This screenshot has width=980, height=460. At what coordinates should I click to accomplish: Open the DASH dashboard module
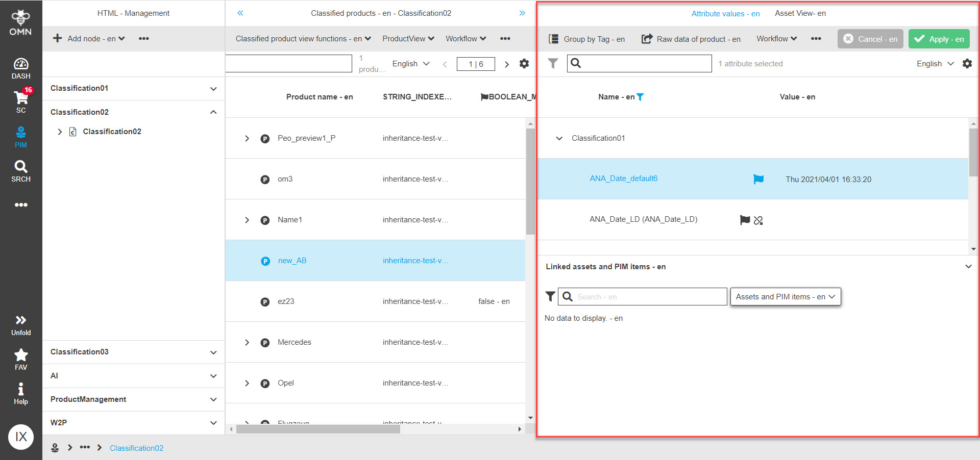tap(20, 66)
